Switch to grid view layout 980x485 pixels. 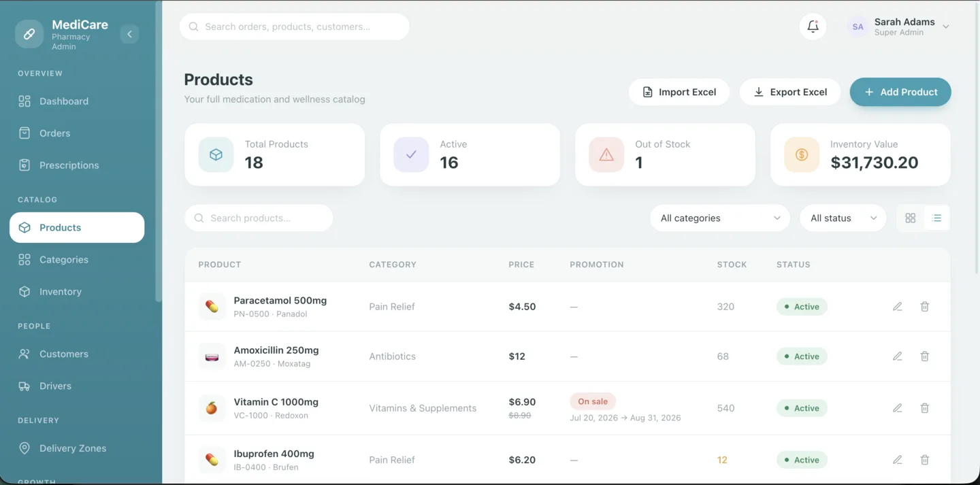click(911, 218)
